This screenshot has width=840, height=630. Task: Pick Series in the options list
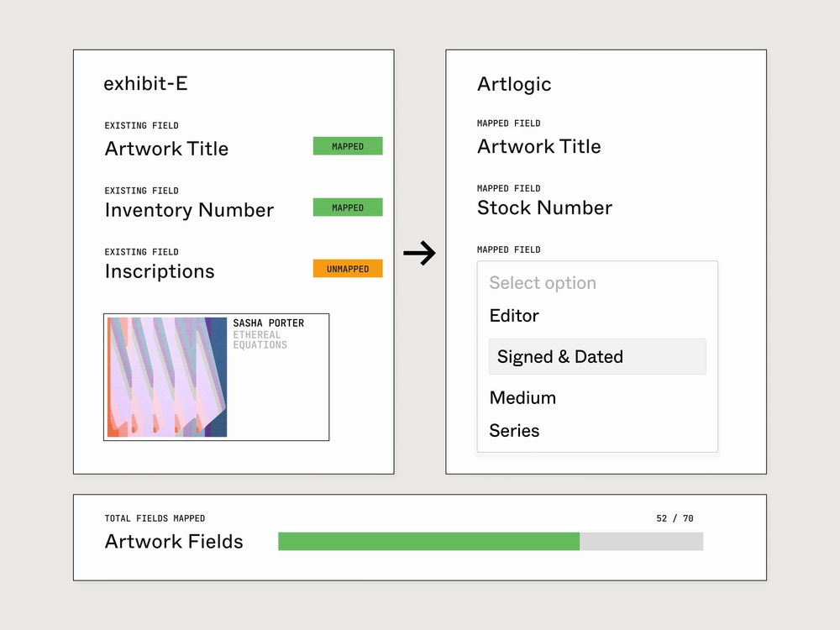coord(514,430)
